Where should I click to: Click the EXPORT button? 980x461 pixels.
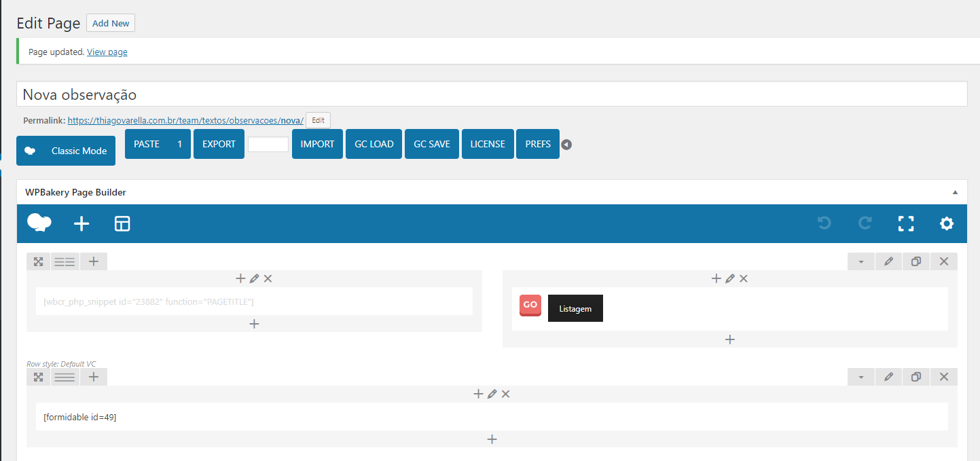pos(219,144)
